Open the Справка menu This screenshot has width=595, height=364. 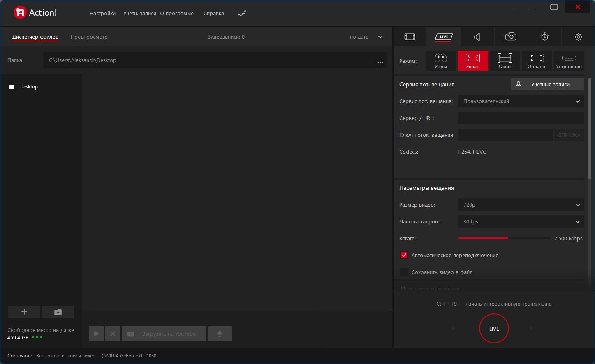pyautogui.click(x=214, y=13)
